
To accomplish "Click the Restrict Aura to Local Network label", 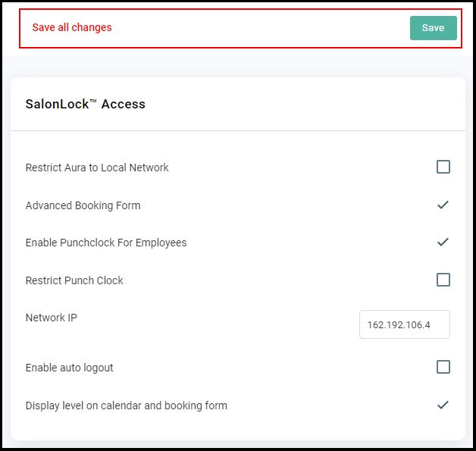I will click(97, 168).
